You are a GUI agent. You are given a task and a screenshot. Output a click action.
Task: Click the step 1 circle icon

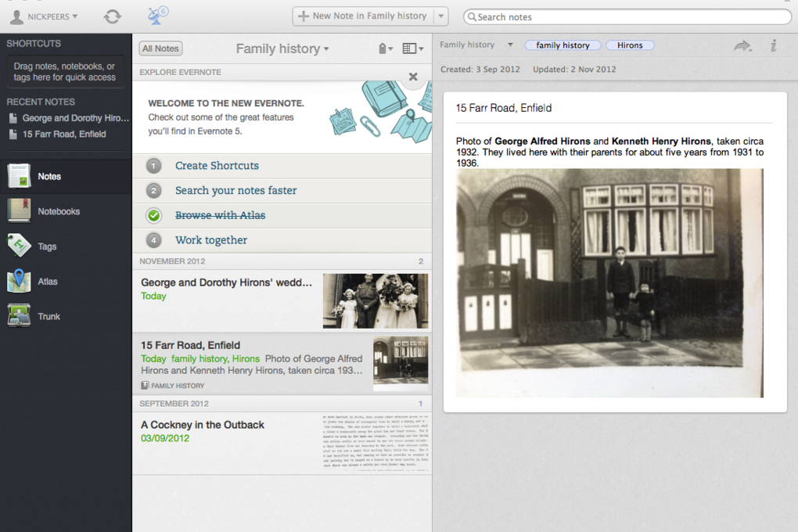click(x=153, y=165)
